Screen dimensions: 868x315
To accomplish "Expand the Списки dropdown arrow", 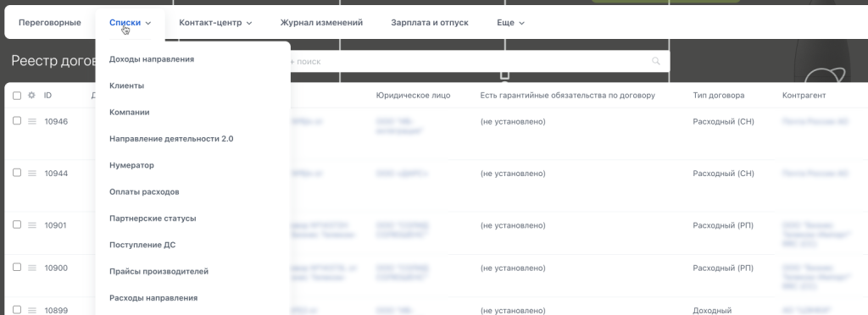I will (x=147, y=23).
